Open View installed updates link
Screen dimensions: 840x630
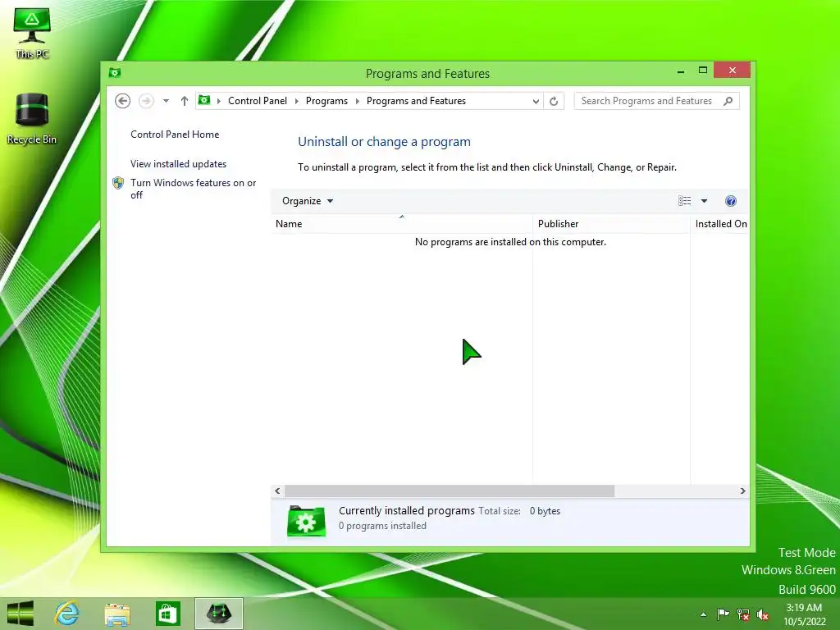click(178, 164)
